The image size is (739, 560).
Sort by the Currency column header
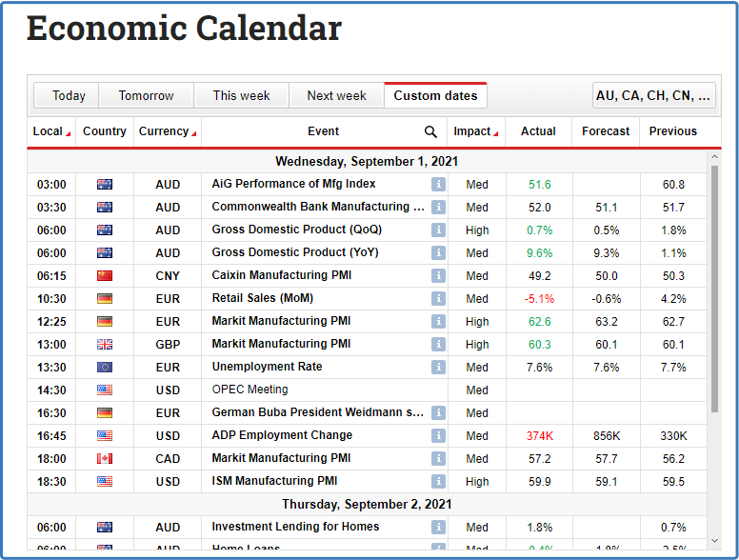tap(168, 131)
